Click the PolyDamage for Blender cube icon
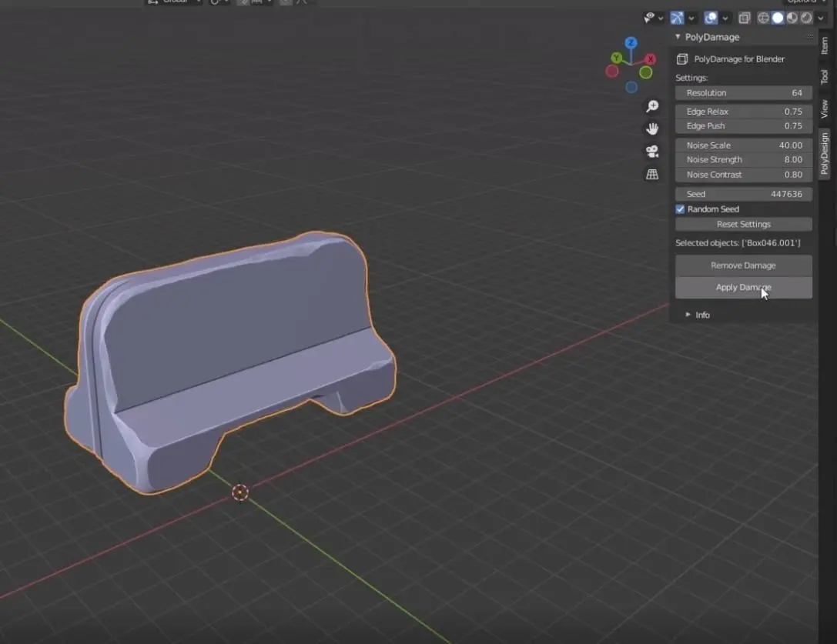The width and height of the screenshot is (837, 644). [682, 59]
